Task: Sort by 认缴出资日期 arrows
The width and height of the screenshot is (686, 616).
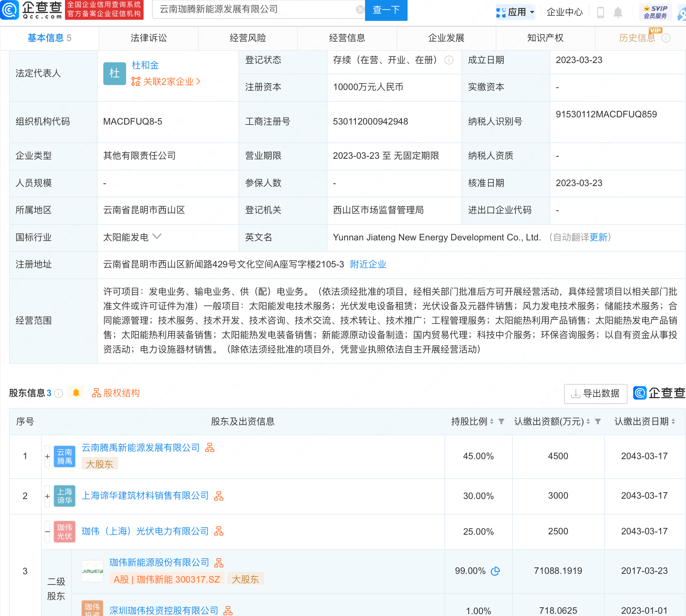Action: [x=673, y=422]
